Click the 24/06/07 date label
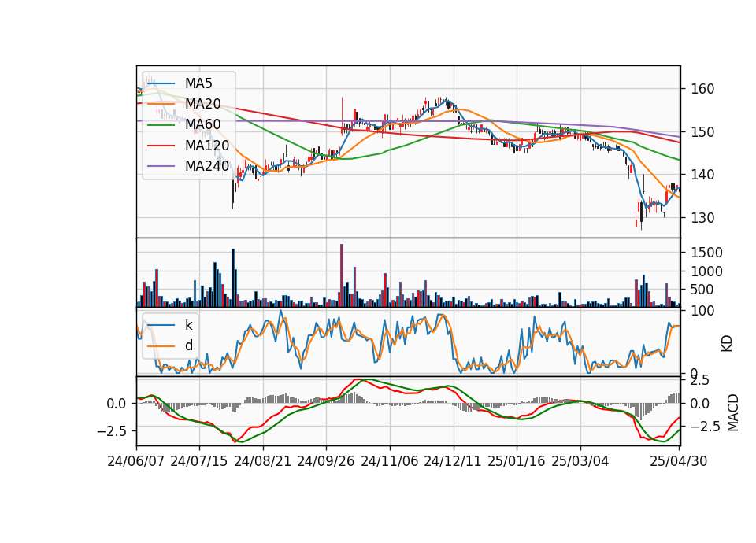The width and height of the screenshot is (756, 543). [x=136, y=461]
